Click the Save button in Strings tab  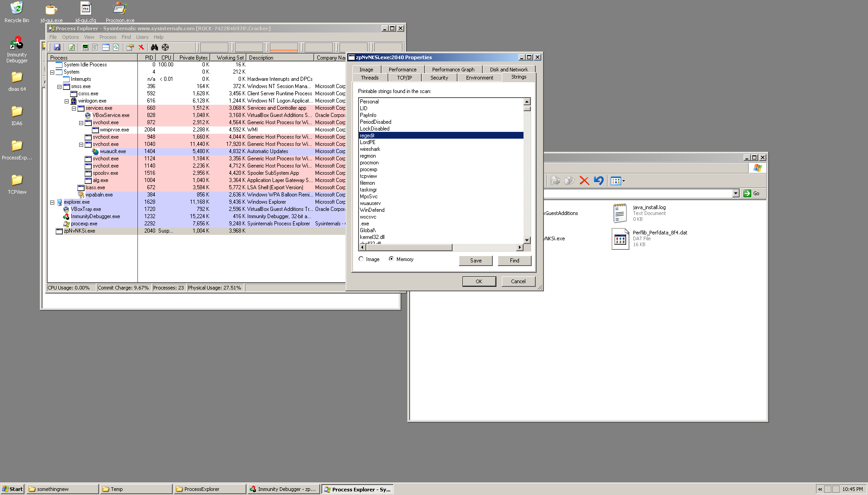[476, 261]
